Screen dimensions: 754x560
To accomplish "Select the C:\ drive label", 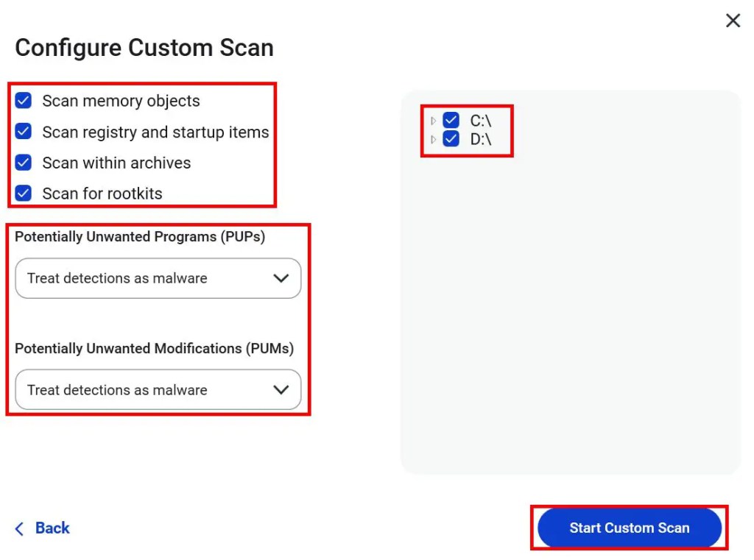I will [x=480, y=121].
